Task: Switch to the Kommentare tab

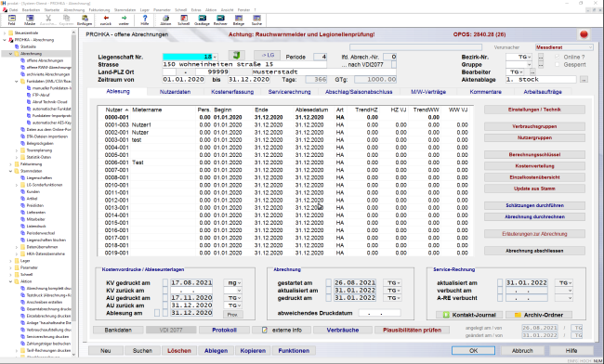Action: point(485,92)
